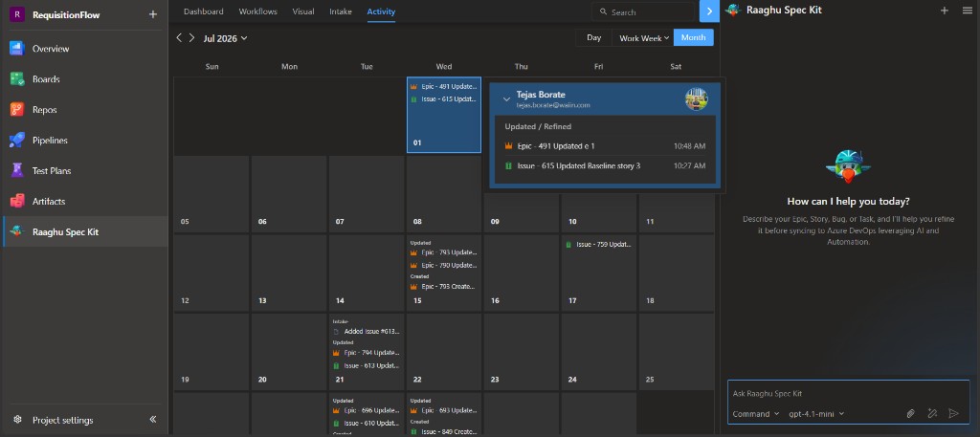
Task: Open Epic 491 Updated e 1 entry
Action: 605,146
